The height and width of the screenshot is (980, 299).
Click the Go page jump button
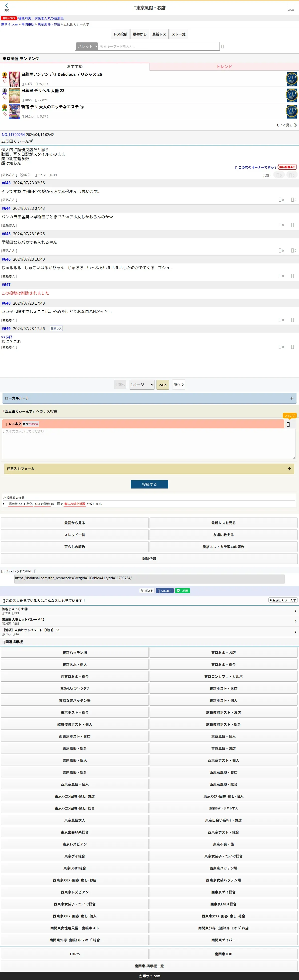[163, 385]
